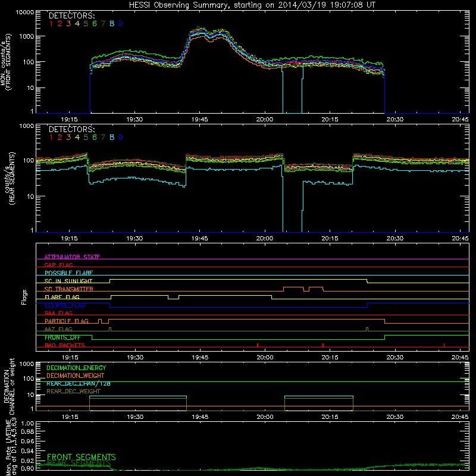Screen dimensions: 476x476
Task: Select the PARTICLE_FLAG label
Action: coord(67,321)
